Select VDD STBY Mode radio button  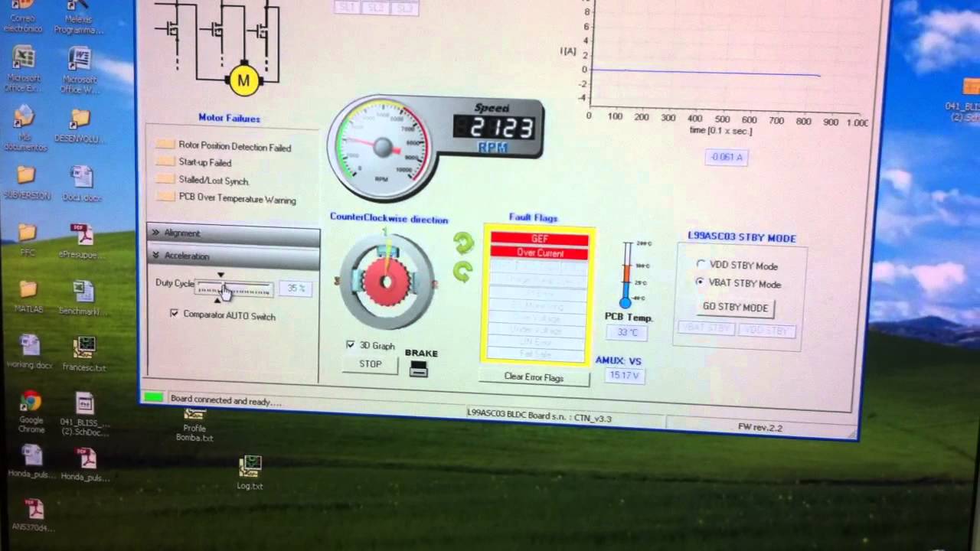pos(701,264)
